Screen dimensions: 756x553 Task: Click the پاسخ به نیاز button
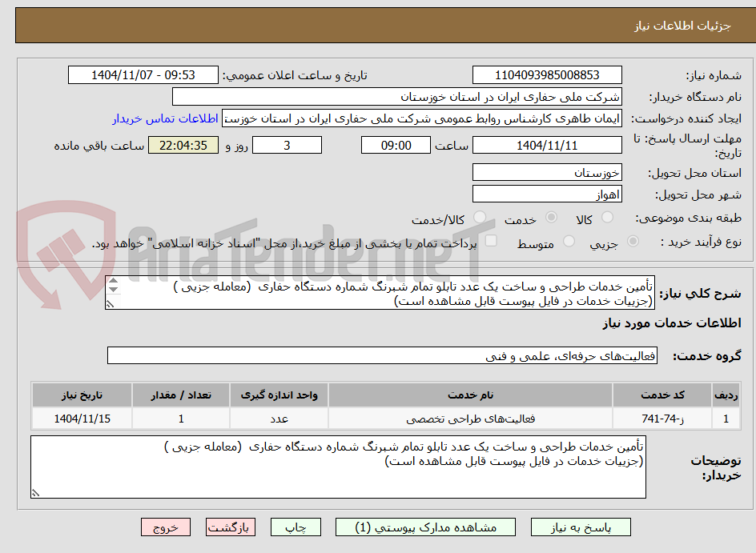[x=580, y=527]
